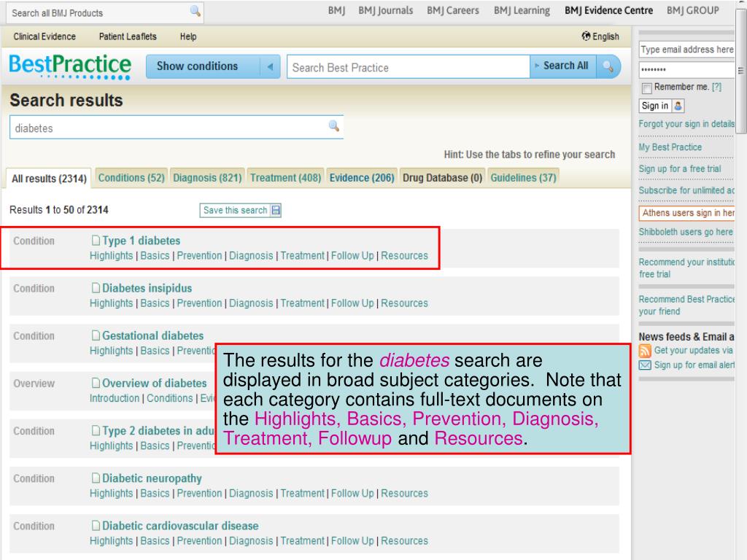Focus the Search Best Practice field
Viewport: 747px width, 560px height.
[409, 67]
